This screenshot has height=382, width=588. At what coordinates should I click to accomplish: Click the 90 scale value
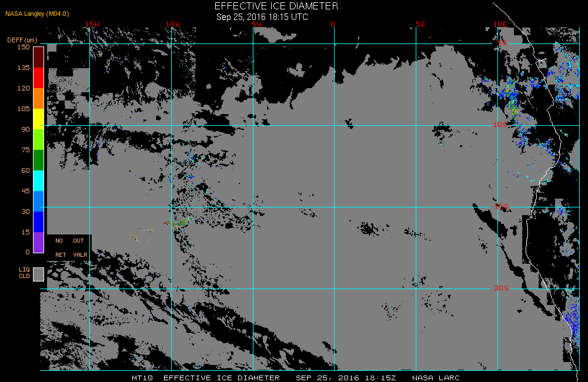25,130
